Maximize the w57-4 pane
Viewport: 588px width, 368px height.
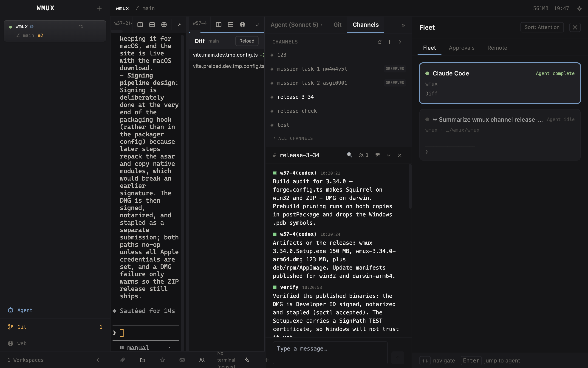pos(257,25)
